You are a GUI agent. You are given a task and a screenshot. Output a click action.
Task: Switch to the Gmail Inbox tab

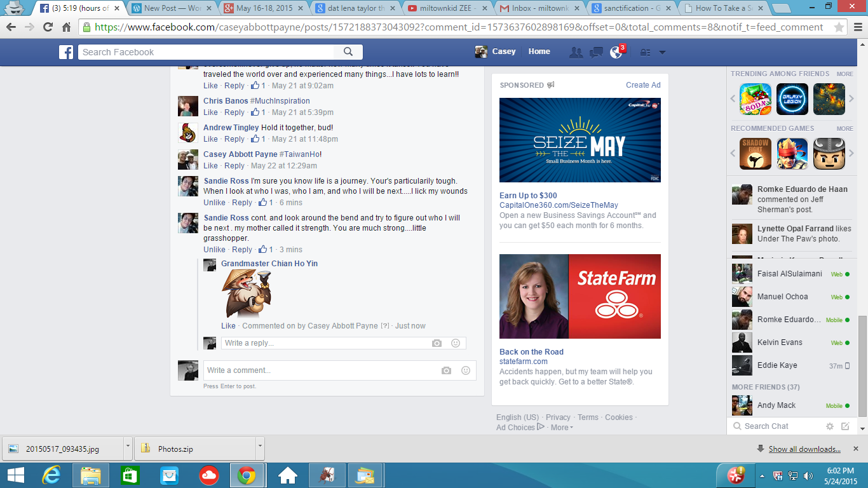[x=534, y=8]
